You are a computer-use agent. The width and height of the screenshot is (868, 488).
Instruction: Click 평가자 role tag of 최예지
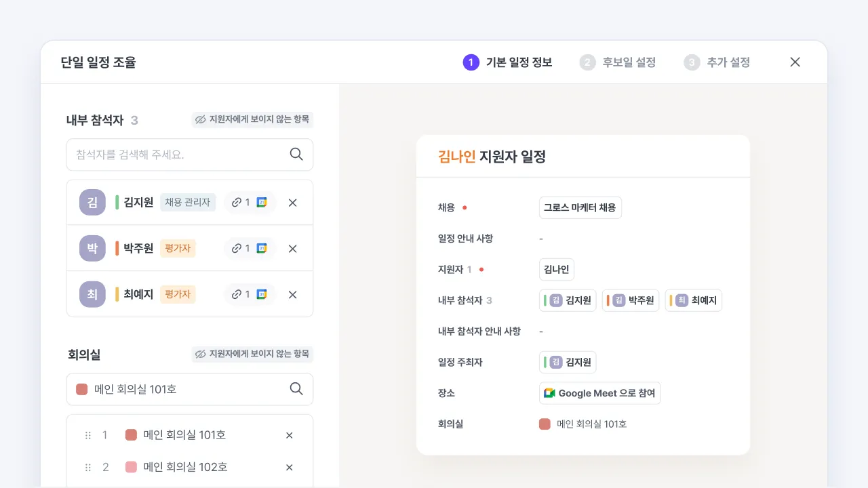[178, 294]
